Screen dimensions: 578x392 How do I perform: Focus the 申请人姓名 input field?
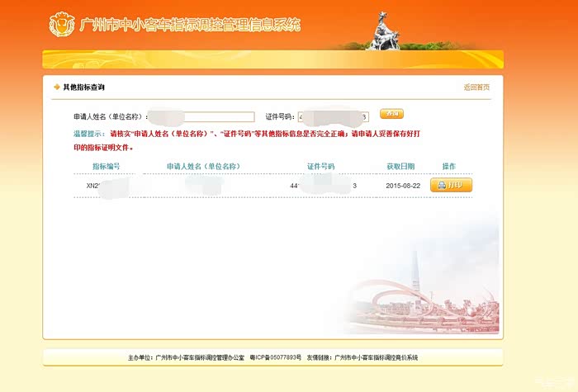pos(201,117)
